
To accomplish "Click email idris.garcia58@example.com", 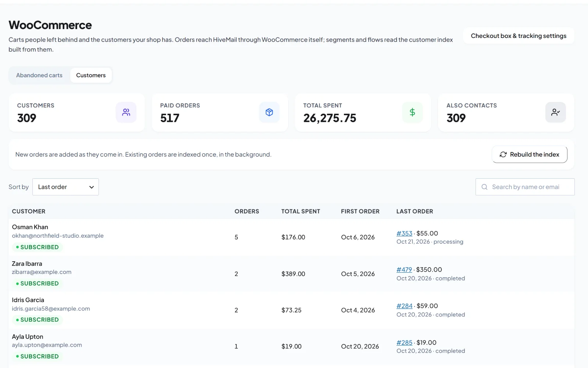I will tap(51, 309).
